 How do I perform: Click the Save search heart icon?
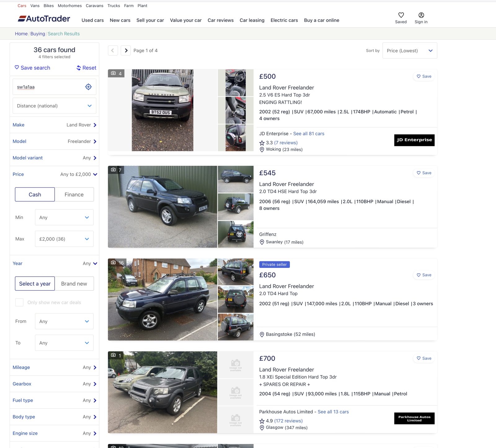pyautogui.click(x=17, y=67)
